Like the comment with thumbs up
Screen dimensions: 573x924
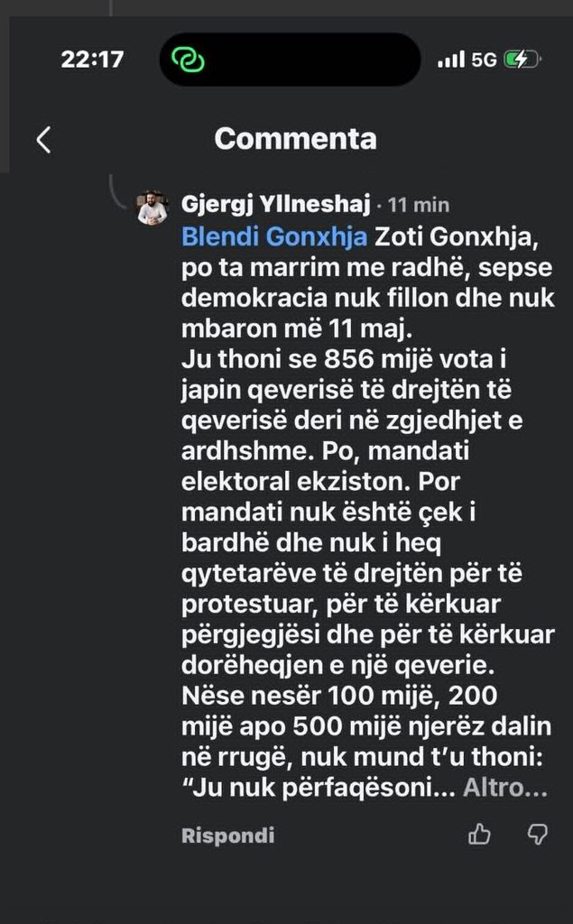[x=478, y=834]
